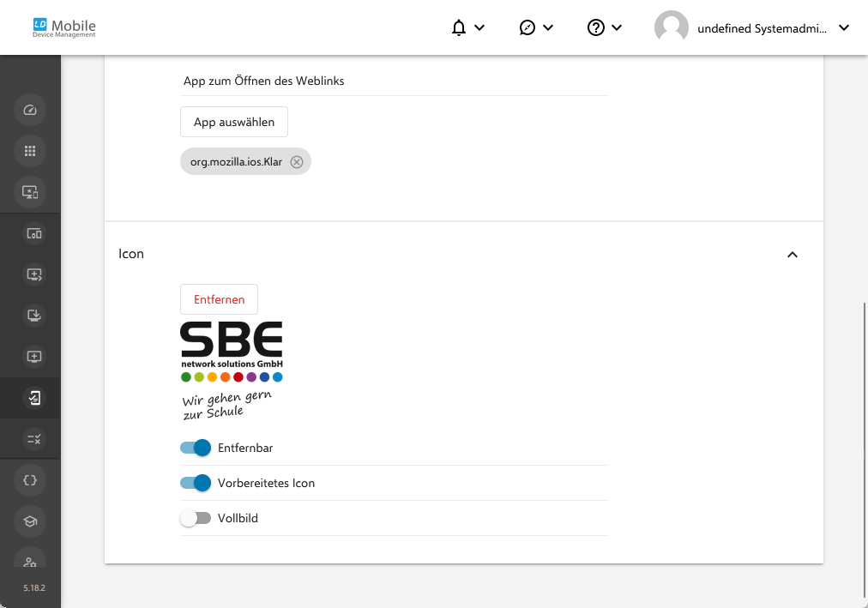
Task: Disable the Vorbereitetes Icon switch
Action: pyautogui.click(x=196, y=483)
